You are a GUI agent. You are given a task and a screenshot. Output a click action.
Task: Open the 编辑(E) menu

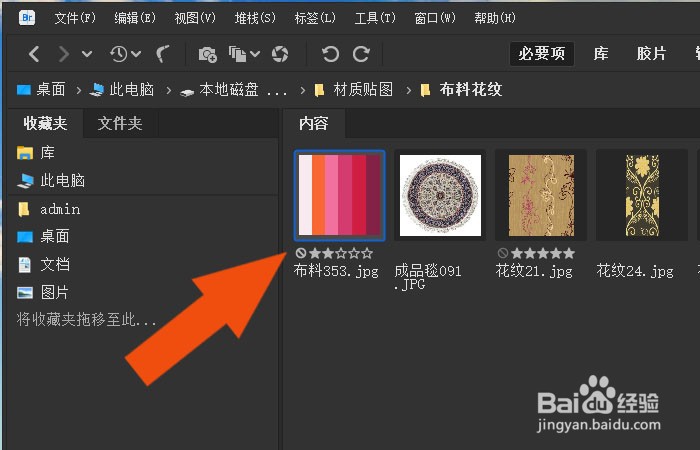[x=135, y=18]
